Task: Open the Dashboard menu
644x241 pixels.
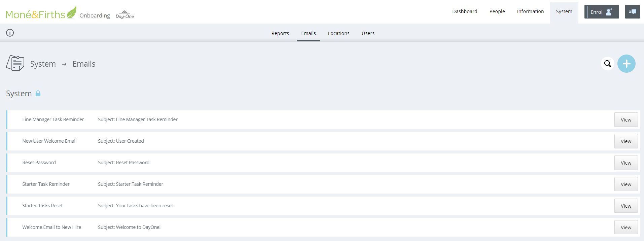Action: pyautogui.click(x=464, y=11)
